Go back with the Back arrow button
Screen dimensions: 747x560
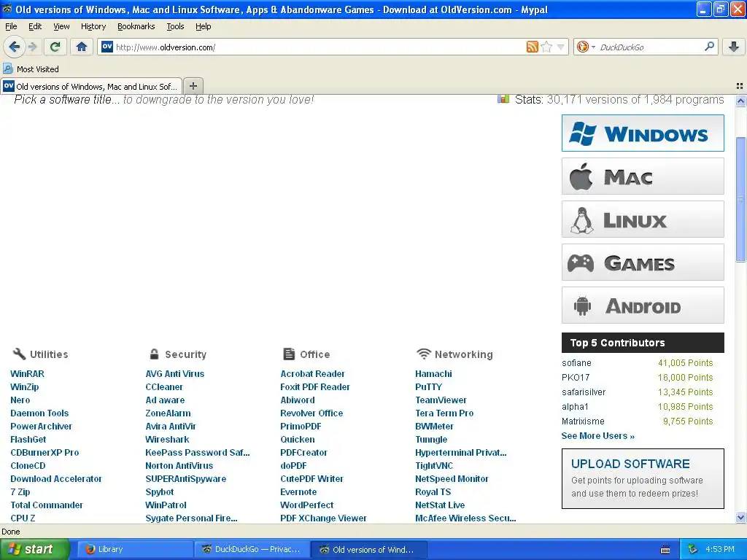(15, 47)
